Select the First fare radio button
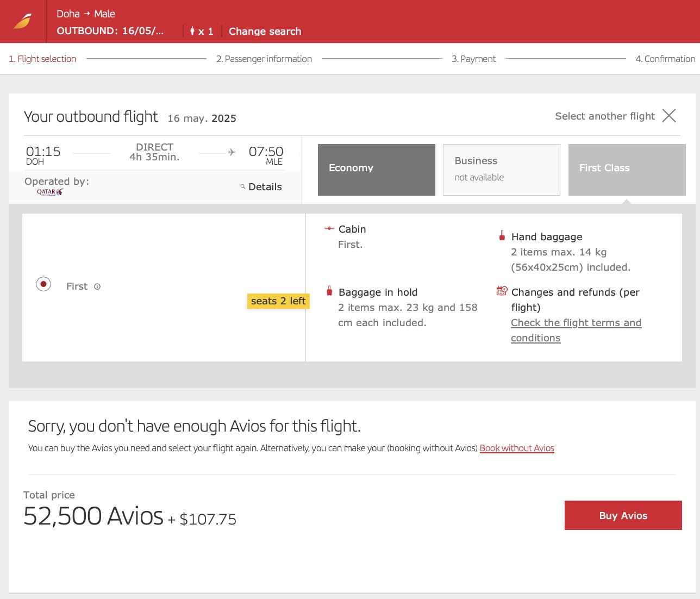 pyautogui.click(x=43, y=284)
